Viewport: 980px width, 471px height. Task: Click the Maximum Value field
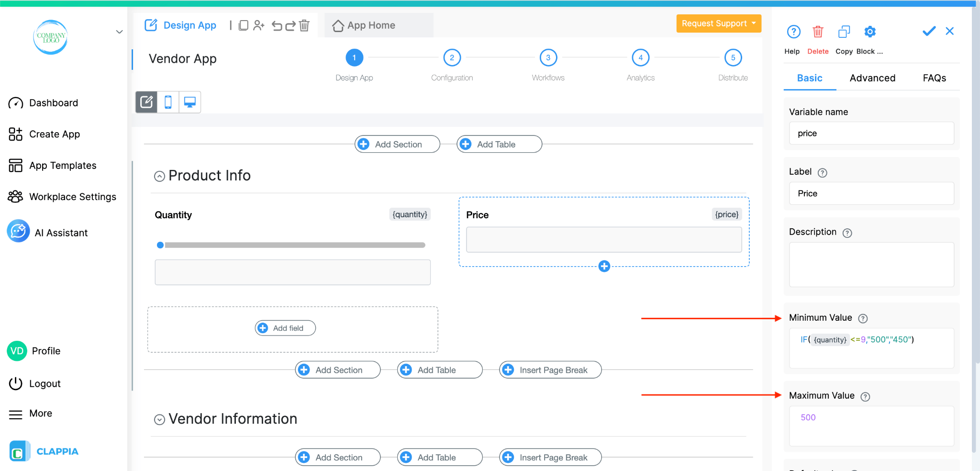pyautogui.click(x=871, y=426)
